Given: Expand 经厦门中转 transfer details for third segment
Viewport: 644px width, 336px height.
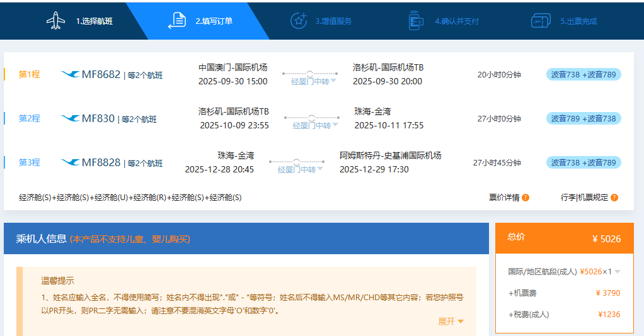Looking at the screenshot, I should pos(300,169).
